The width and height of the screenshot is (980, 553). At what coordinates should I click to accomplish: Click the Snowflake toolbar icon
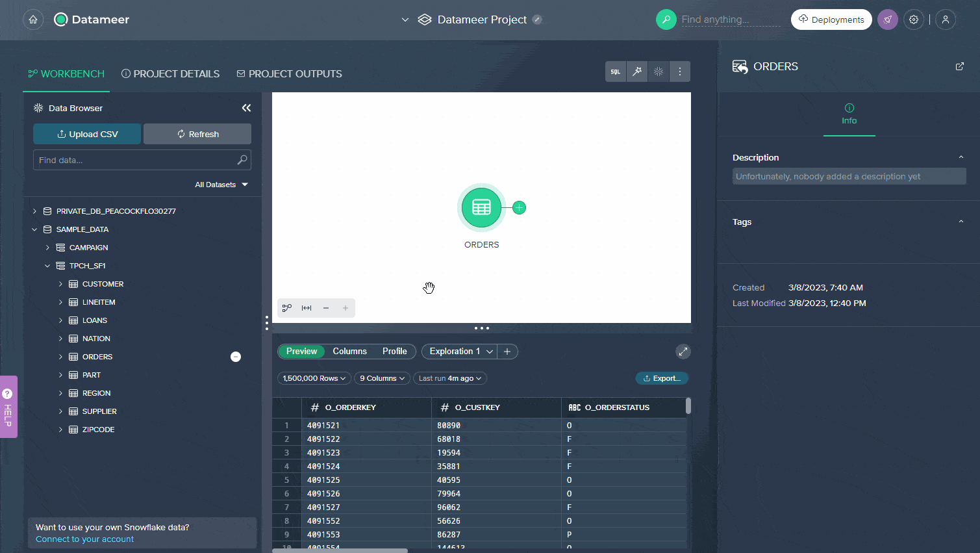pos(659,71)
